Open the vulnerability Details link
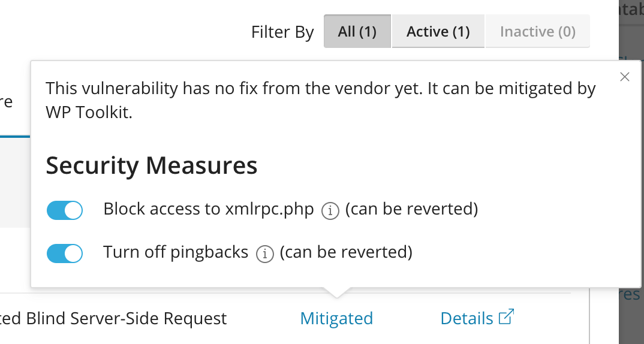Screen dimensions: 644x344 click(x=467, y=318)
